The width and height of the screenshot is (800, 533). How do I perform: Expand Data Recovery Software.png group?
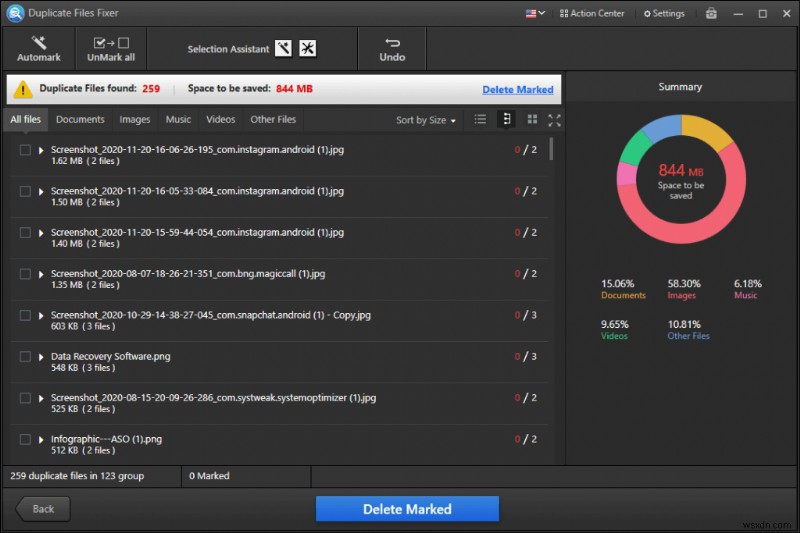click(x=41, y=357)
